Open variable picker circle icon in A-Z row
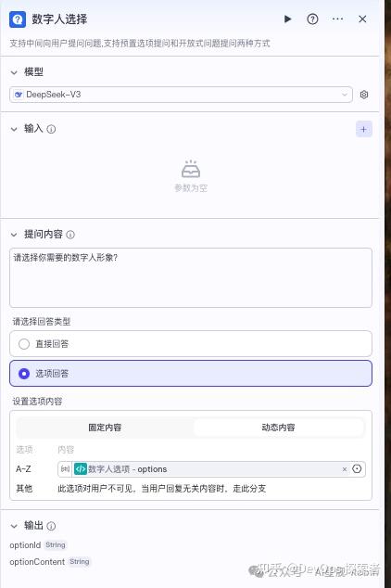The height and width of the screenshot is (588, 391). (x=357, y=468)
